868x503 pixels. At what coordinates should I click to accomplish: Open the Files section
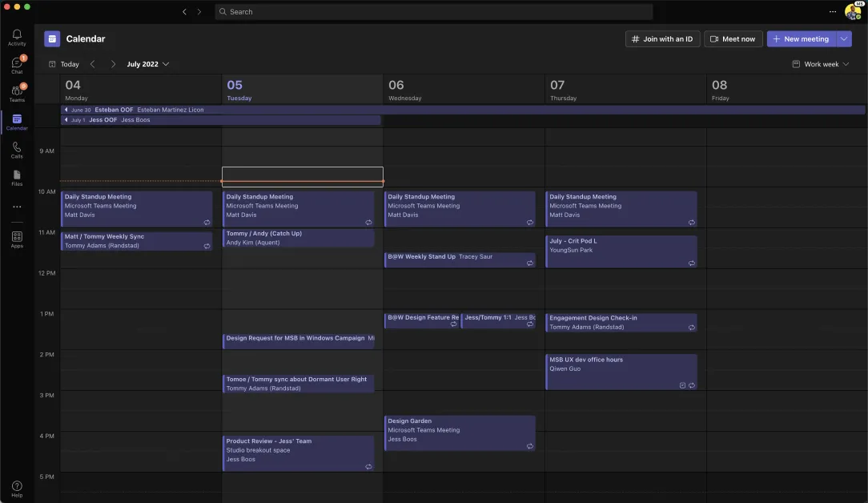17,178
